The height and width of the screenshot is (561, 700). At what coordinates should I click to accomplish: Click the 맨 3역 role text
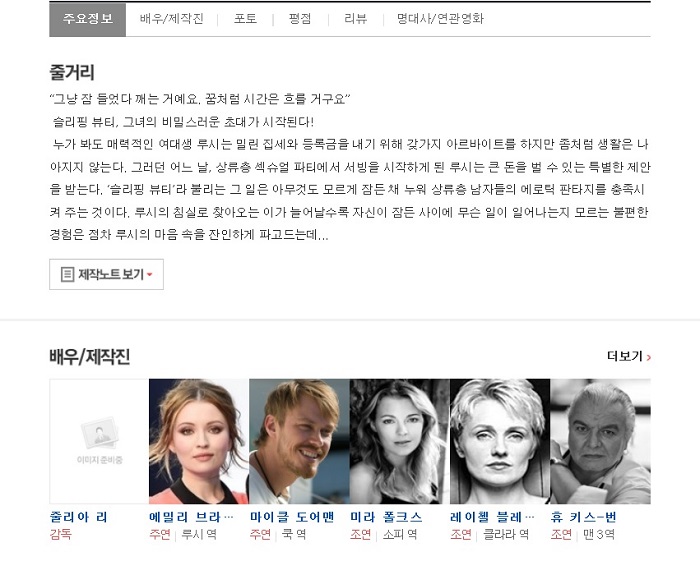tap(599, 534)
